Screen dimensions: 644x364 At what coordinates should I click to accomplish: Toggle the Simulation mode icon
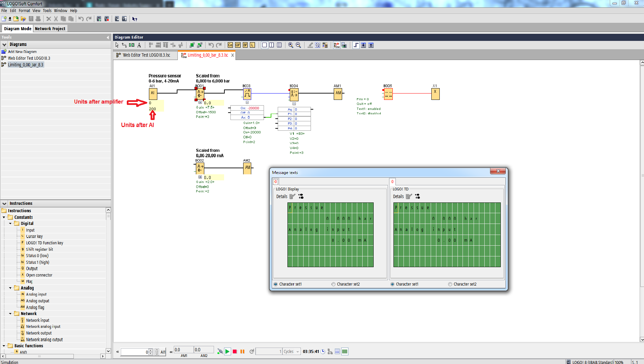coord(336,45)
